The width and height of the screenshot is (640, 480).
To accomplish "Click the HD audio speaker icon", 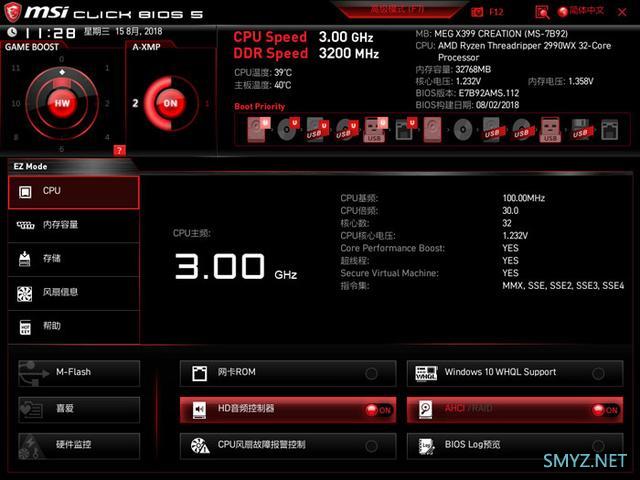I will pos(199,410).
